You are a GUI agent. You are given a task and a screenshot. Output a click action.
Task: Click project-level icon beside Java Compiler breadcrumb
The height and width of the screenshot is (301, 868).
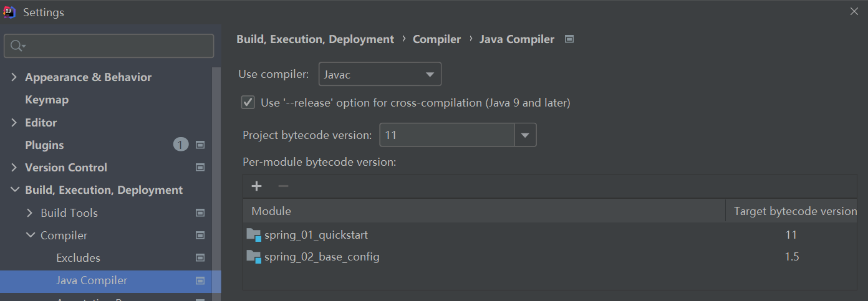click(x=569, y=39)
